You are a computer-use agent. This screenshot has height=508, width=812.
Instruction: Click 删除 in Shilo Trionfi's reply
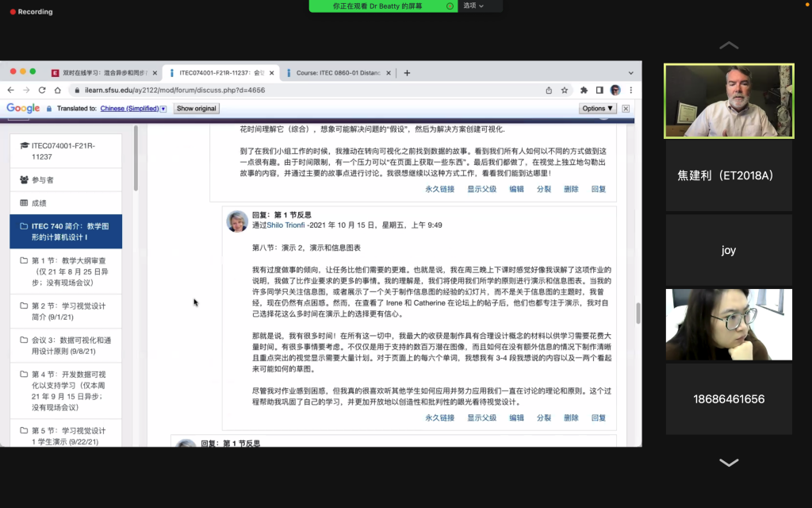571,418
